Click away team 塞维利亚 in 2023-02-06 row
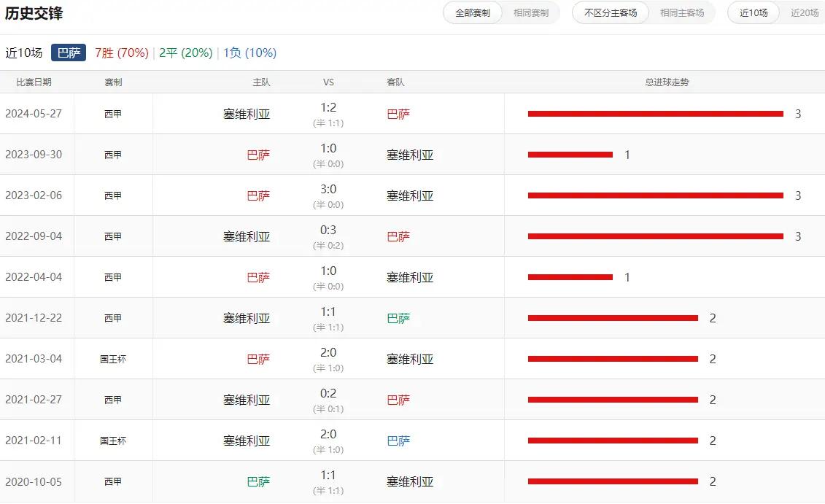The image size is (825, 504). [x=410, y=195]
